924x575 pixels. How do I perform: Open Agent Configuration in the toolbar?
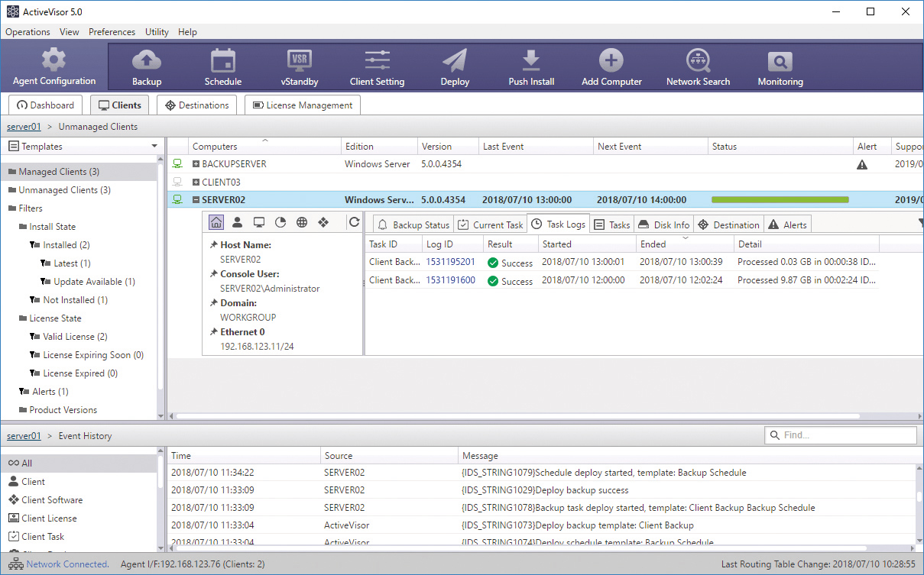pos(54,66)
